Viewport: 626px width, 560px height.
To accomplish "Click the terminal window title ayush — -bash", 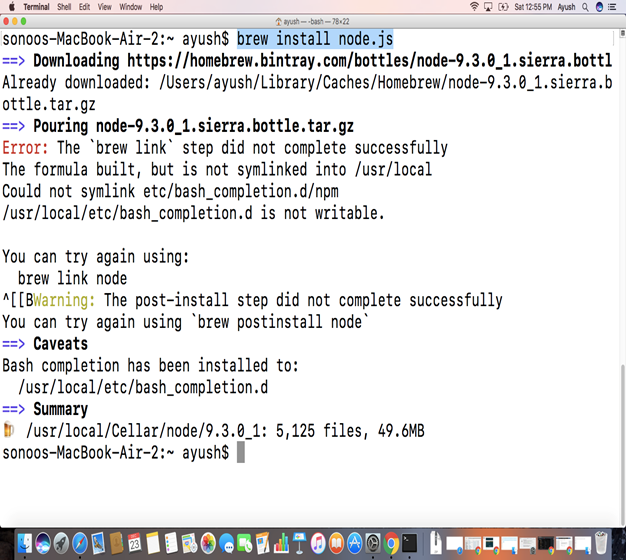I will [313, 22].
